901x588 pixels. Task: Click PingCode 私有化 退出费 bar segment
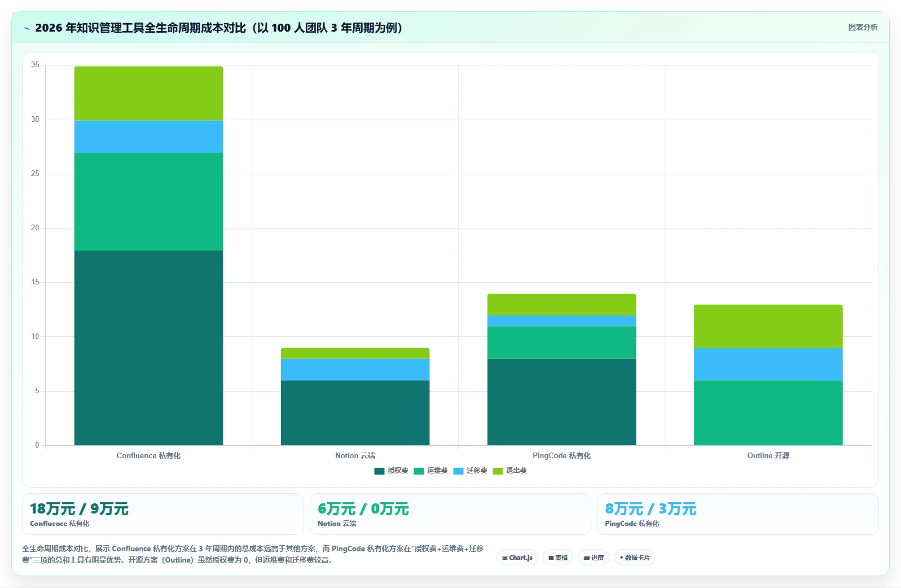(x=561, y=305)
